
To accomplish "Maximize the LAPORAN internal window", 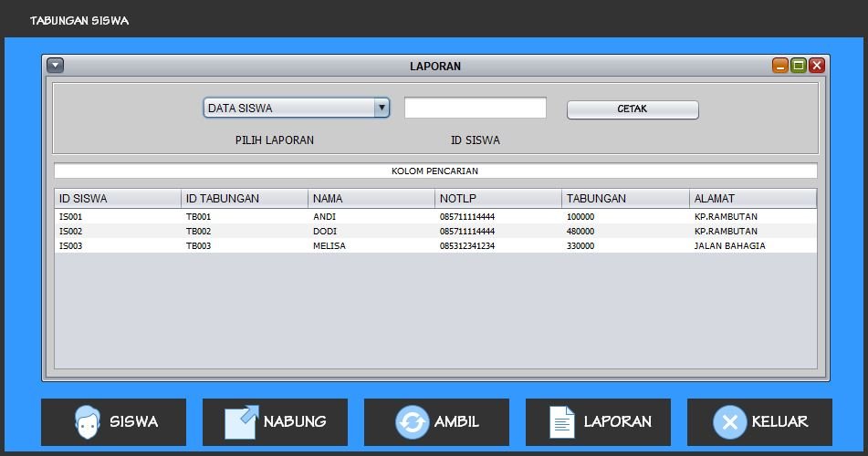I will [x=799, y=66].
